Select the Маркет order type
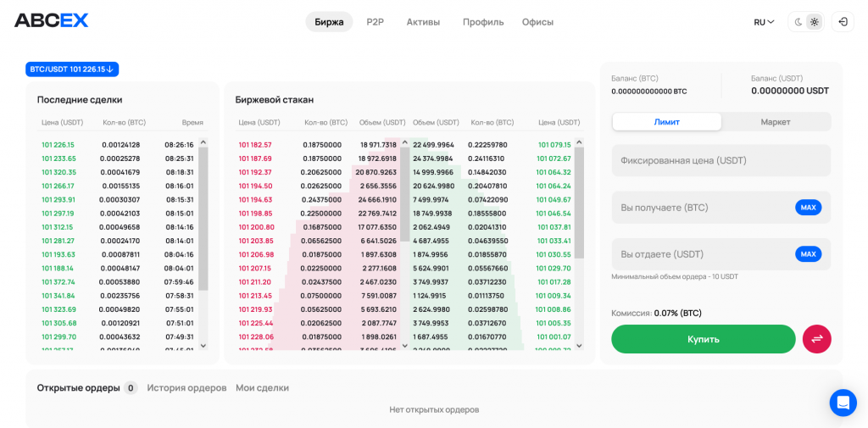868x428 pixels. [775, 122]
